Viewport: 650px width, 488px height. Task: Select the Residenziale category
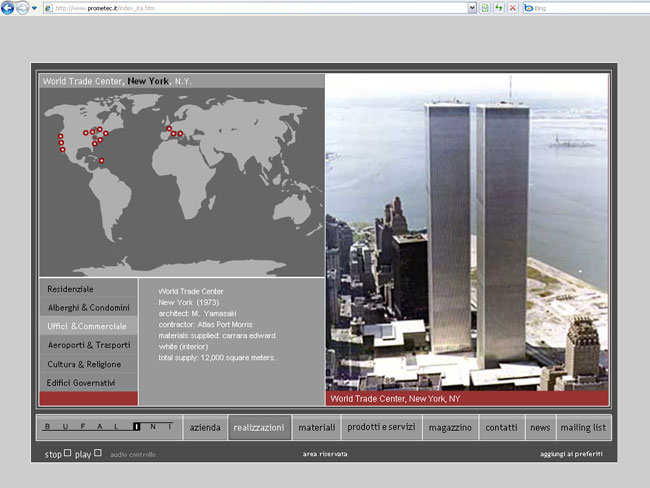click(x=89, y=289)
